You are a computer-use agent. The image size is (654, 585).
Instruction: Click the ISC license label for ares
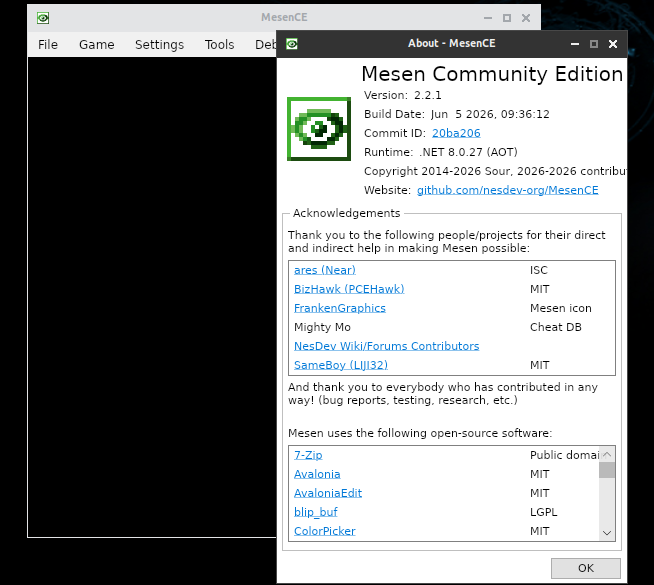pos(538,270)
